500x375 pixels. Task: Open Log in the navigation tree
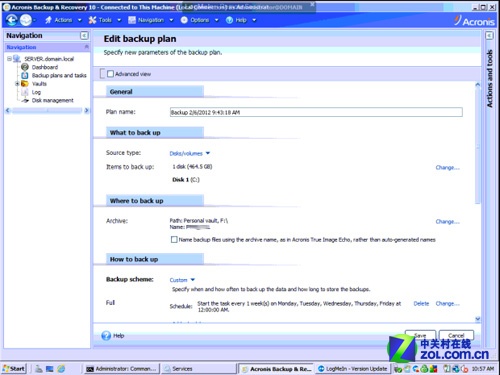[36, 92]
